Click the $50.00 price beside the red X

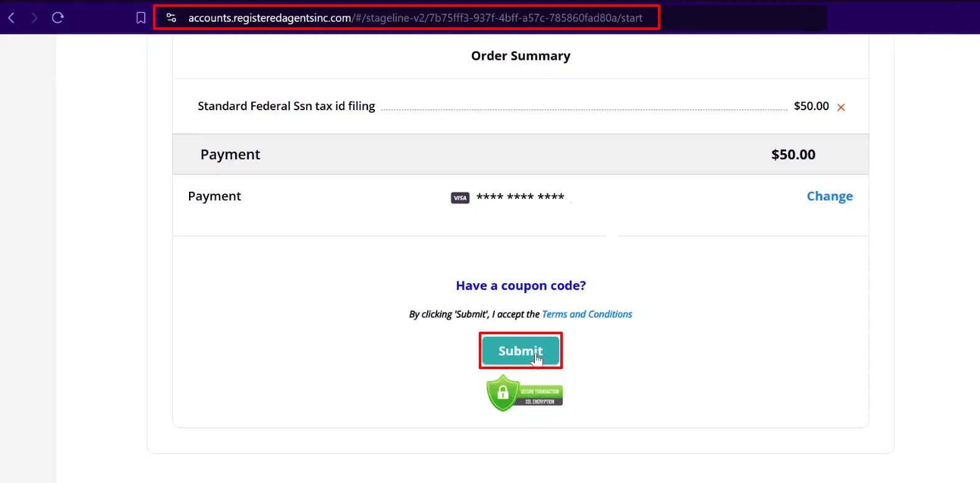pyautogui.click(x=811, y=106)
